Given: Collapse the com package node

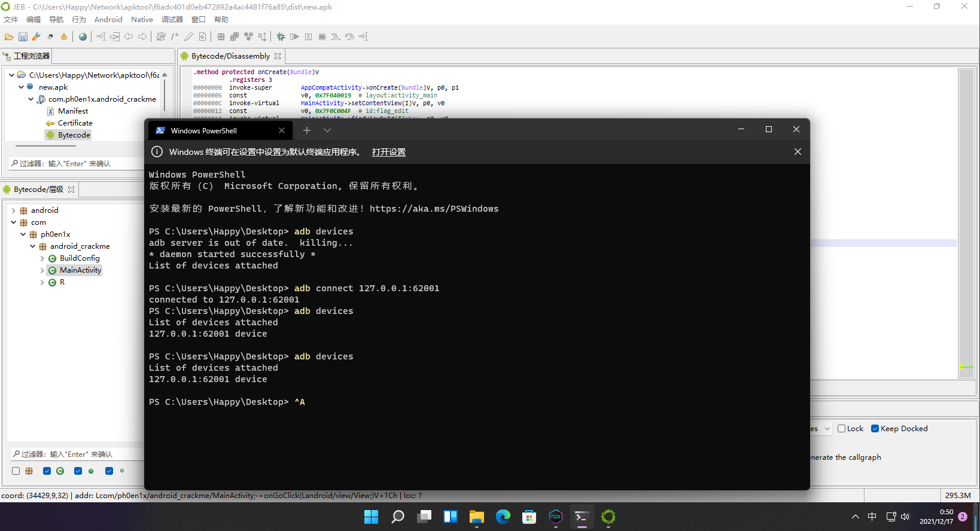Looking at the screenshot, I should pyautogui.click(x=14, y=222).
